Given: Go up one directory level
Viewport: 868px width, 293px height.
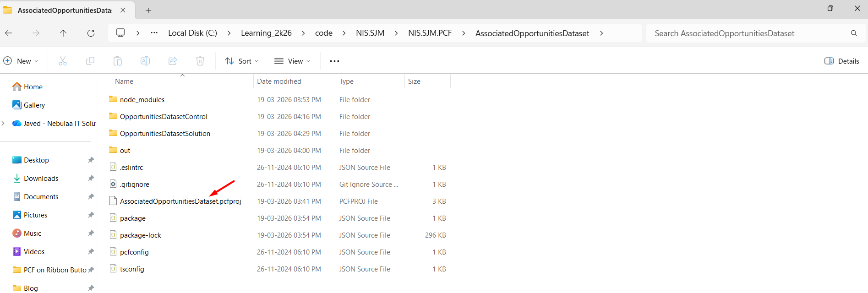Looking at the screenshot, I should coord(63,33).
